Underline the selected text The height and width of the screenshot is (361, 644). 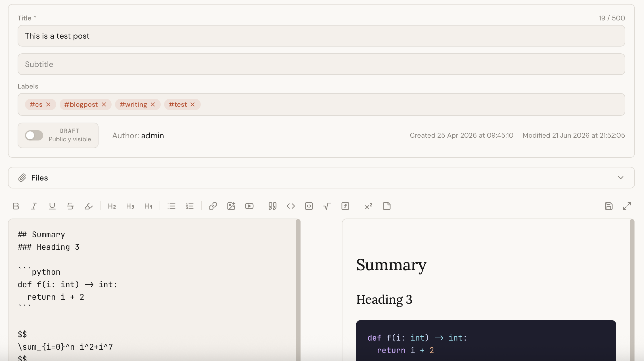pos(52,206)
